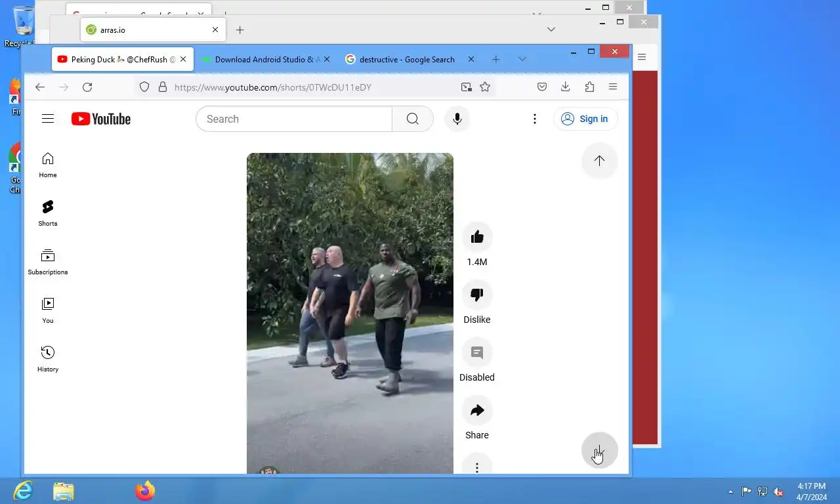The height and width of the screenshot is (504, 840).
Task: Open more actions below the Share button
Action: coord(477,467)
